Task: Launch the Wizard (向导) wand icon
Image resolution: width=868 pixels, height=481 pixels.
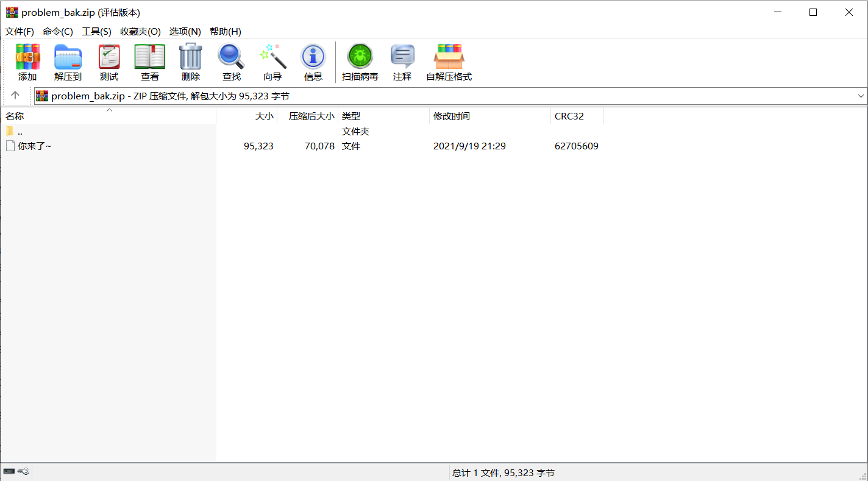Action: (x=272, y=62)
